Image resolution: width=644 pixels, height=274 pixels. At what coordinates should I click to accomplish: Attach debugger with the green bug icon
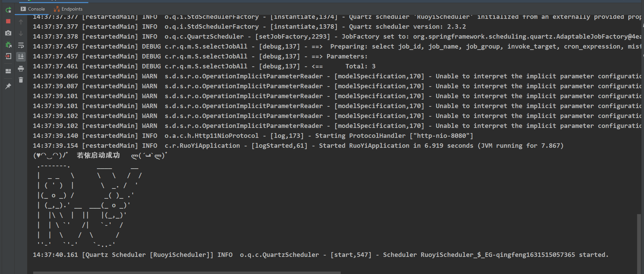coord(8,44)
